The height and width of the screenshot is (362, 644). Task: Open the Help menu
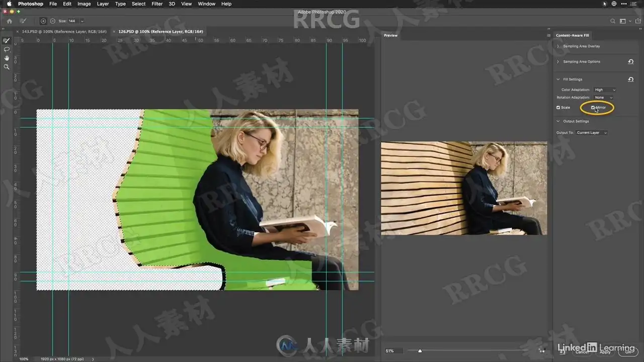[226, 4]
